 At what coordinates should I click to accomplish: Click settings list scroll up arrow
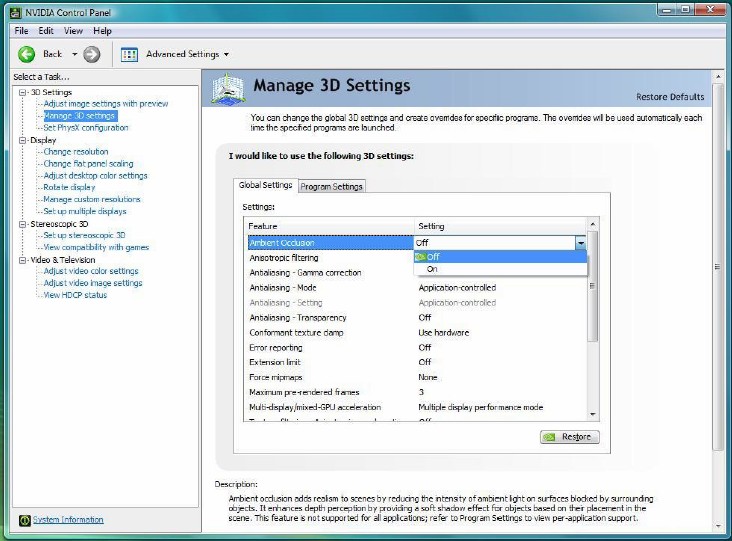593,225
